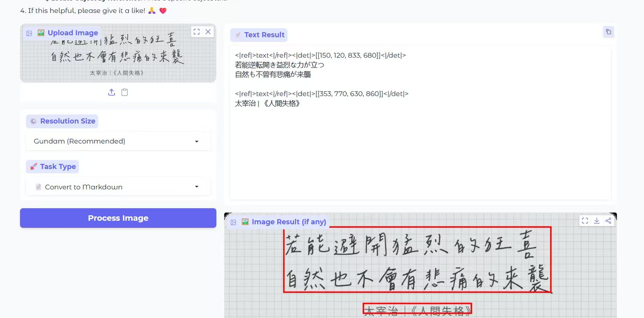Open the Resolution Size dropdown showing Gundam (Recommended)

click(x=118, y=141)
